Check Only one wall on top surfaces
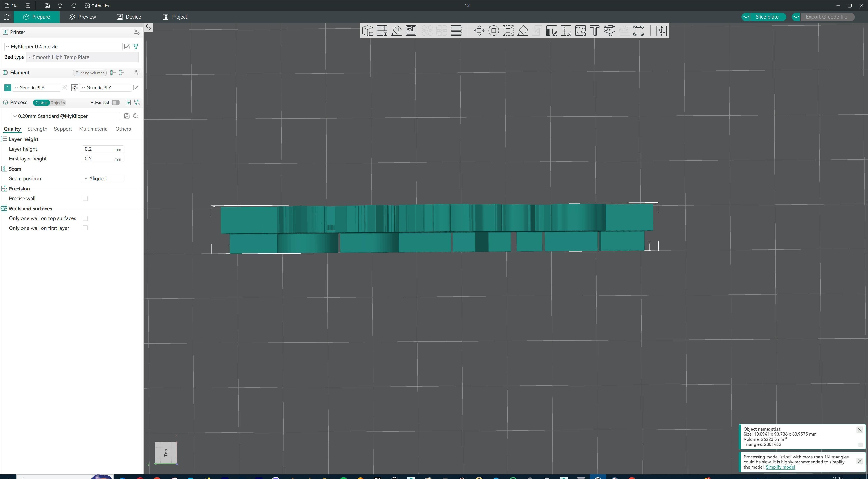The width and height of the screenshot is (868, 479). 85,218
